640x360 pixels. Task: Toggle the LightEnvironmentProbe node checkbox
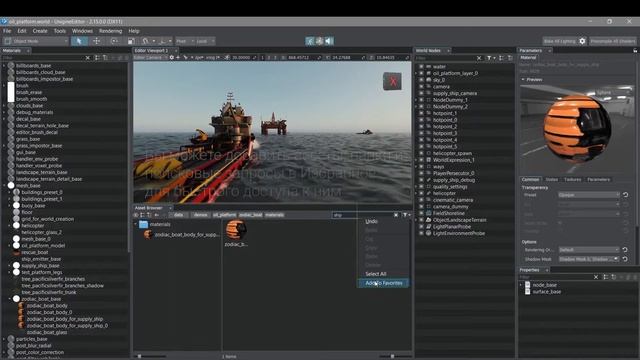click(421, 233)
